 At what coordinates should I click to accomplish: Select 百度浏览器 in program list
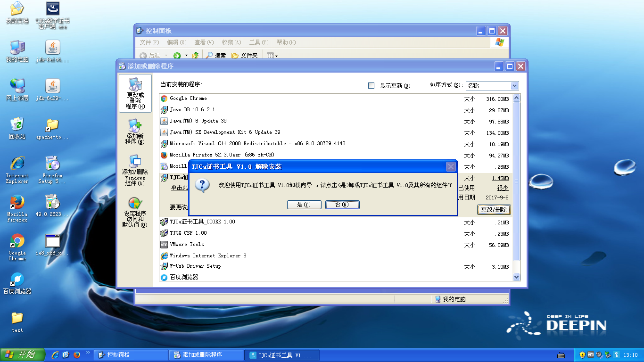(x=335, y=277)
